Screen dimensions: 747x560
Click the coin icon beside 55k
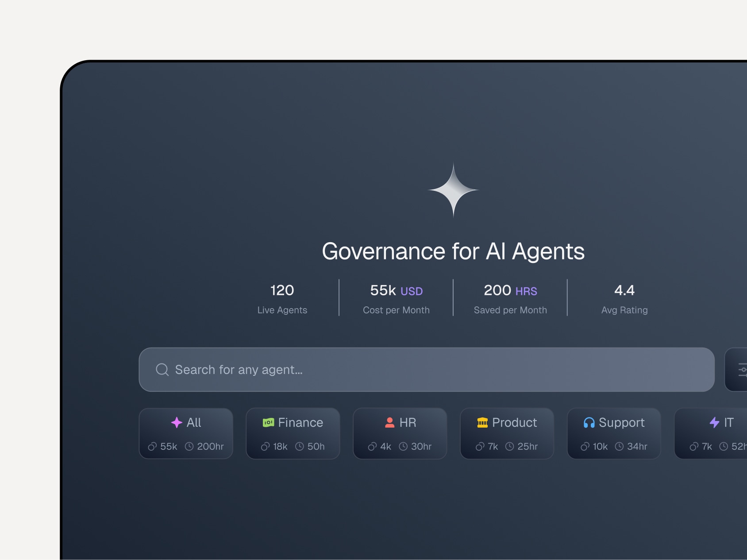click(x=152, y=446)
